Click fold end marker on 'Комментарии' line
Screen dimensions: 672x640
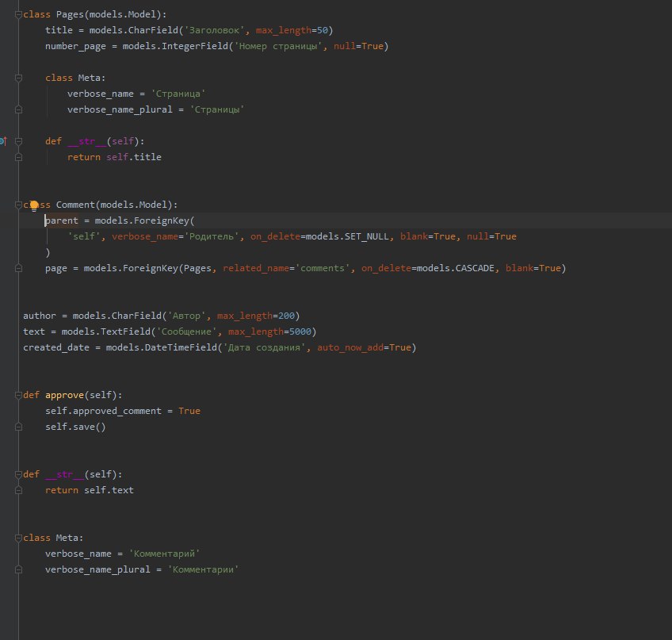(18, 569)
